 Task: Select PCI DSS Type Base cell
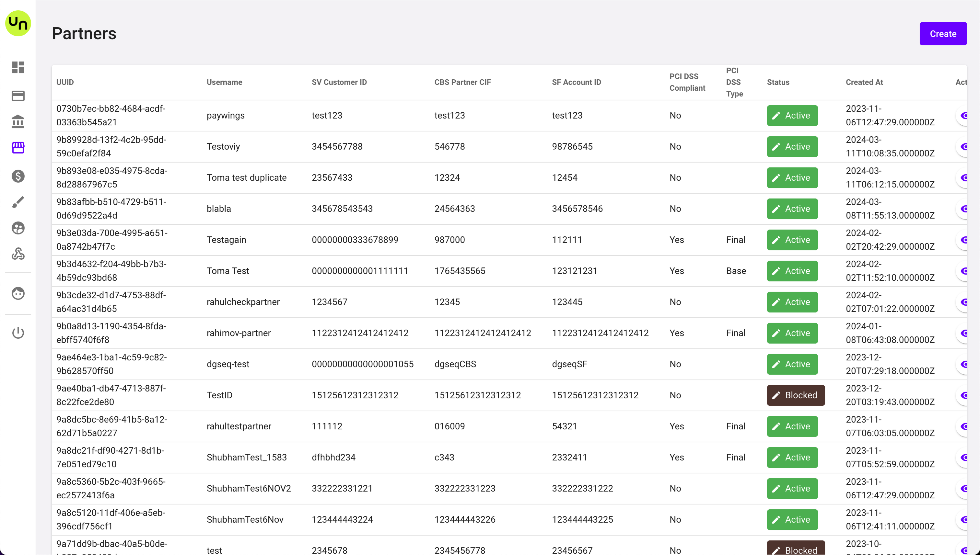tap(736, 271)
